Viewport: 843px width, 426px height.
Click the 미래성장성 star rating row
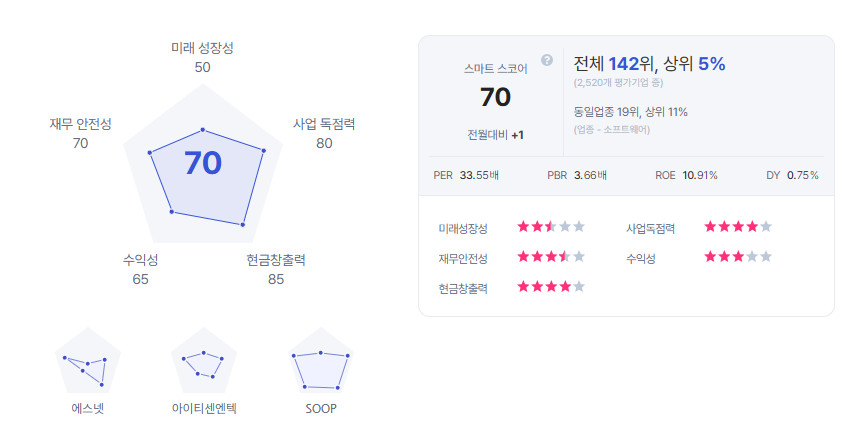511,228
